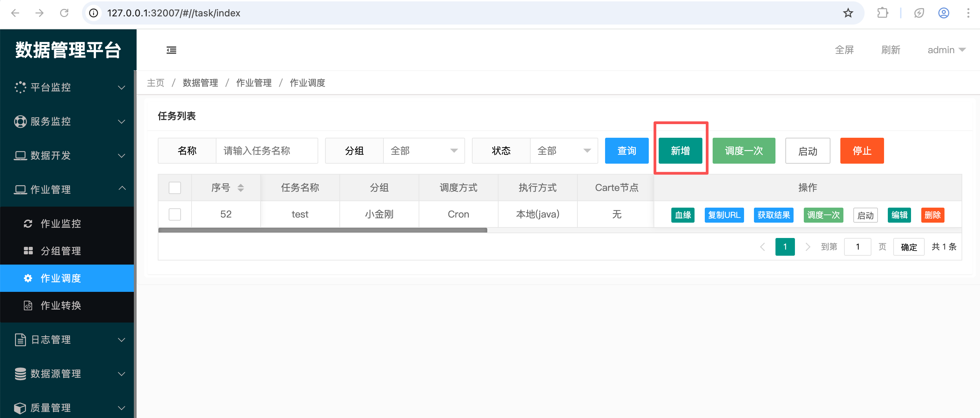Open the 状态 dropdown showing 全部
Viewport: 980px width, 418px height.
[x=563, y=150]
